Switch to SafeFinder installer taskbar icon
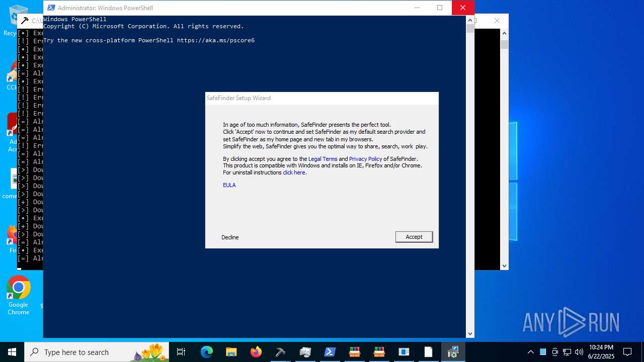644x362 pixels. (x=453, y=352)
